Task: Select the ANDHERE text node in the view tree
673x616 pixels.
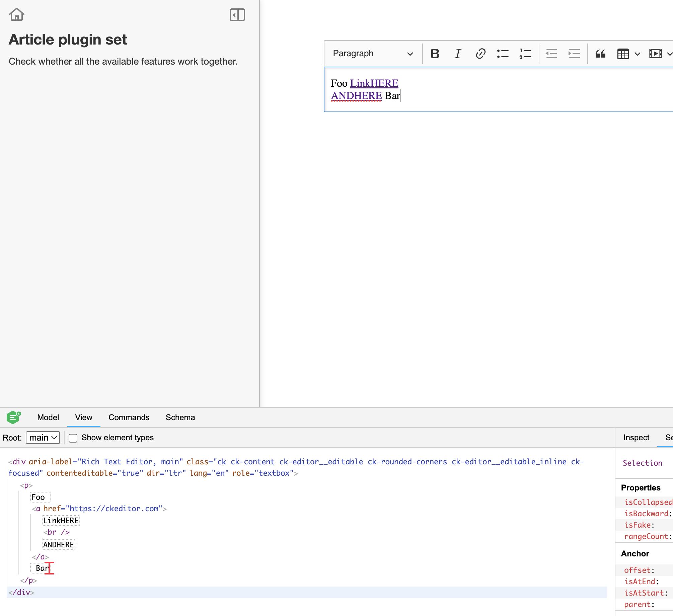Action: (58, 545)
